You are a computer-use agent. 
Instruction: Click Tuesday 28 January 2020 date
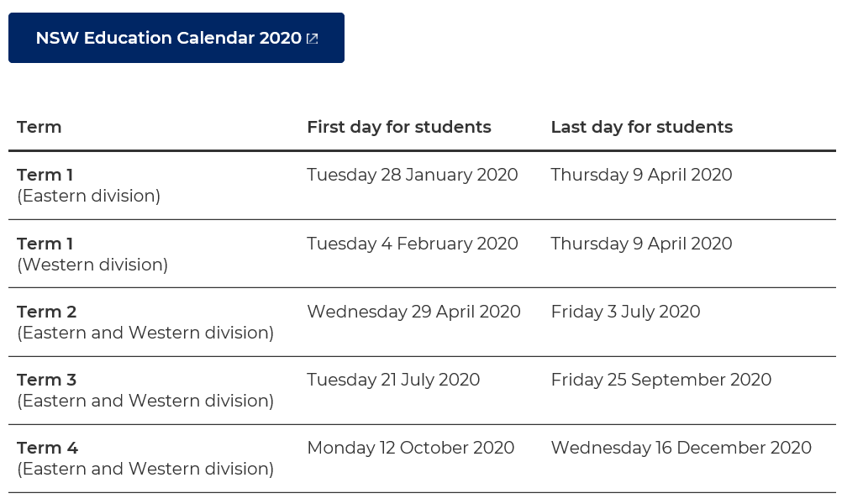(413, 175)
